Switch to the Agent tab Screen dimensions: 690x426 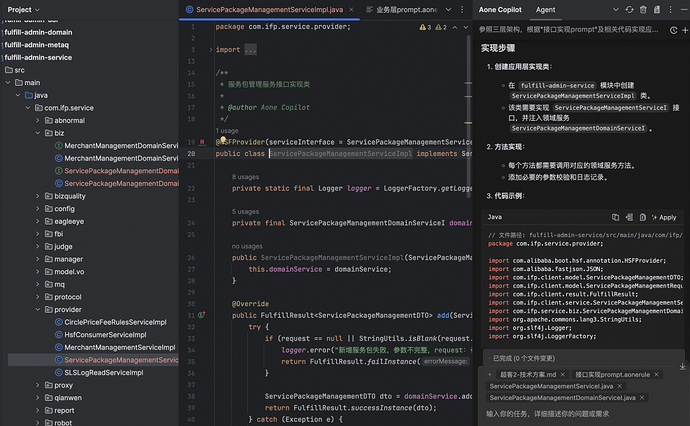pos(545,10)
